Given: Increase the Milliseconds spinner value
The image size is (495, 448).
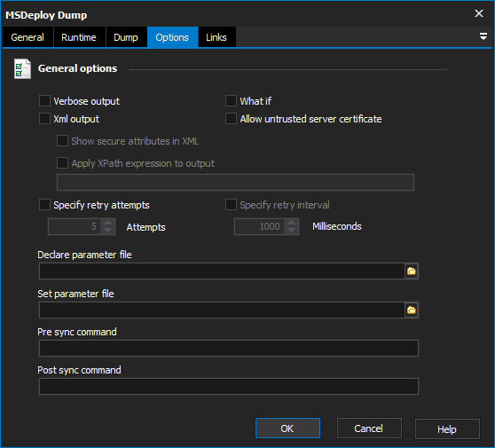Looking at the screenshot, I should pos(291,223).
